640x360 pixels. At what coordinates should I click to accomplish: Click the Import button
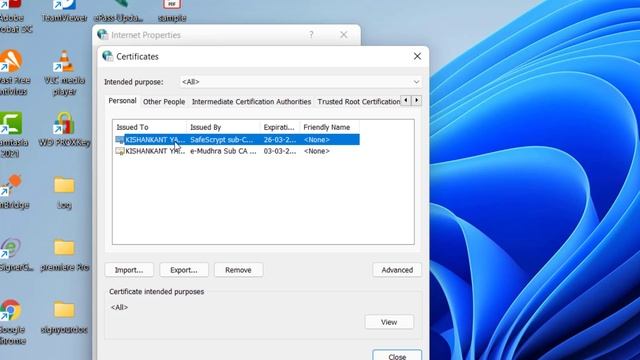(x=129, y=270)
